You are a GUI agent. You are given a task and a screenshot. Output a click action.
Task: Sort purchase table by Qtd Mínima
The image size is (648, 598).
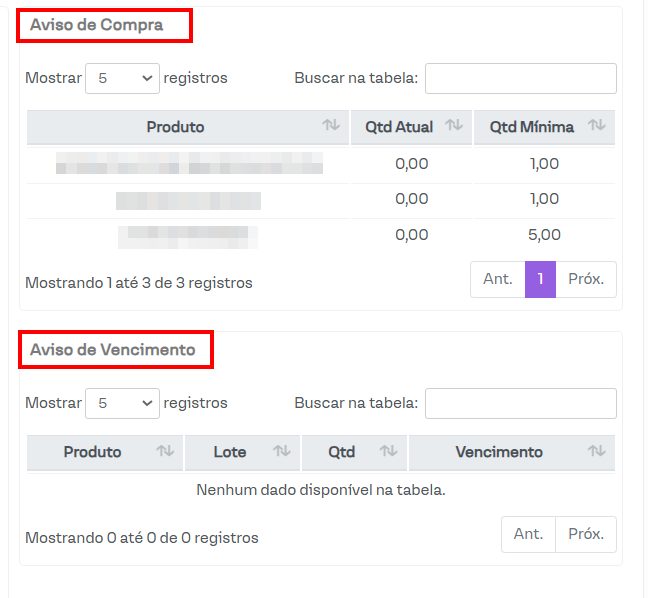tap(543, 127)
